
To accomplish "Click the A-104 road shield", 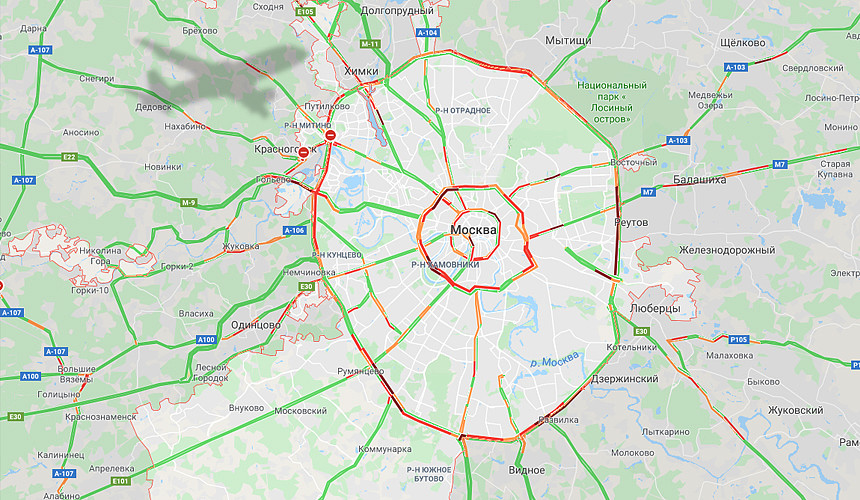I will click(x=428, y=33).
